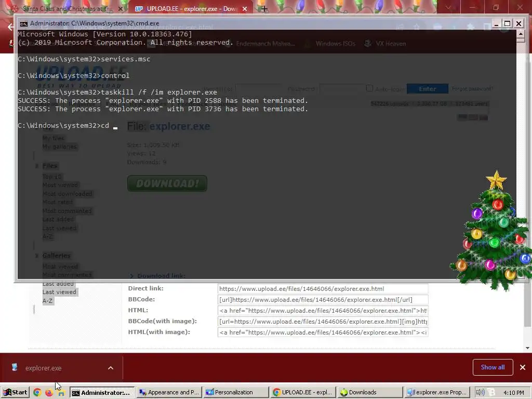532x399 pixels.
Task: Open the A-Z galleries link below Last viewed
Action: [x=47, y=301]
